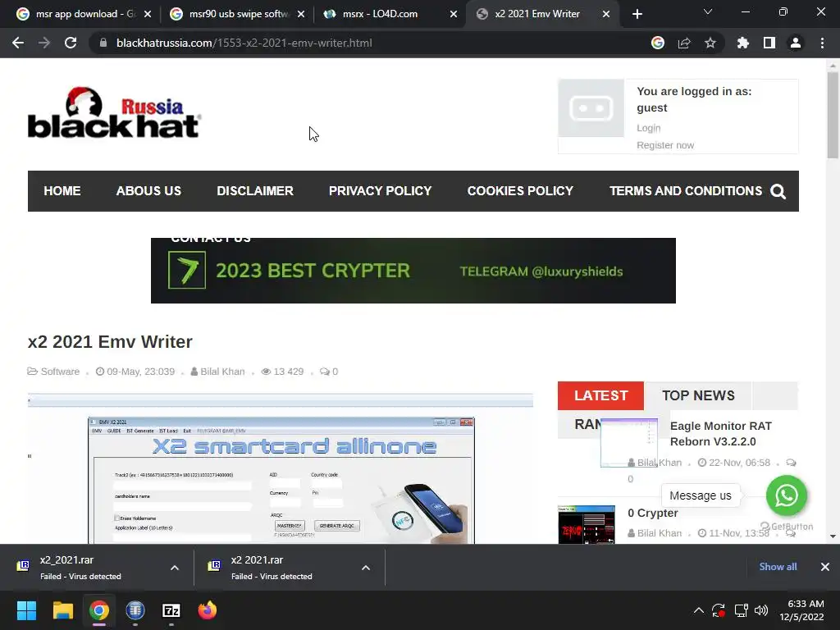The image size is (840, 630).
Task: Open the share page icon
Action: pos(684,43)
